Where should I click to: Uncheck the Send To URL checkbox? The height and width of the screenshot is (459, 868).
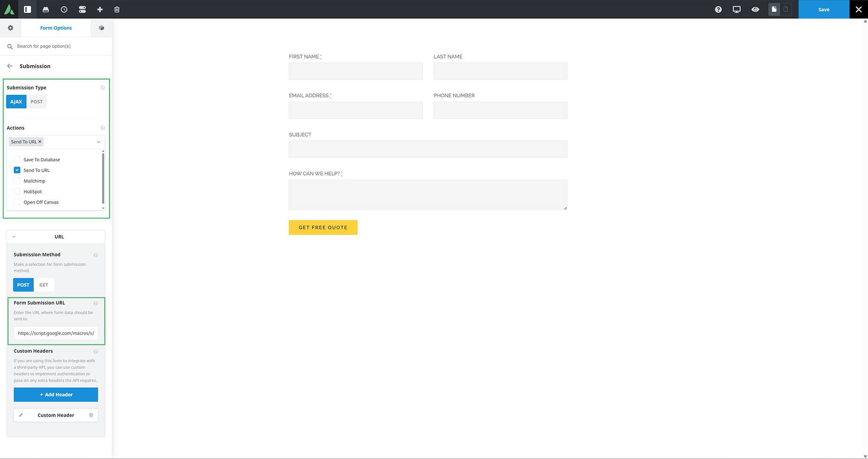(17, 170)
